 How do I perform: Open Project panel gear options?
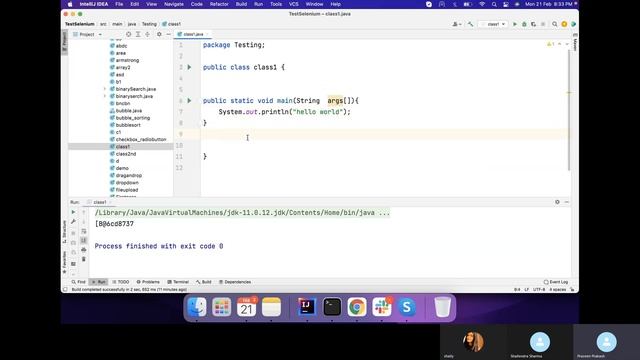coord(159,34)
